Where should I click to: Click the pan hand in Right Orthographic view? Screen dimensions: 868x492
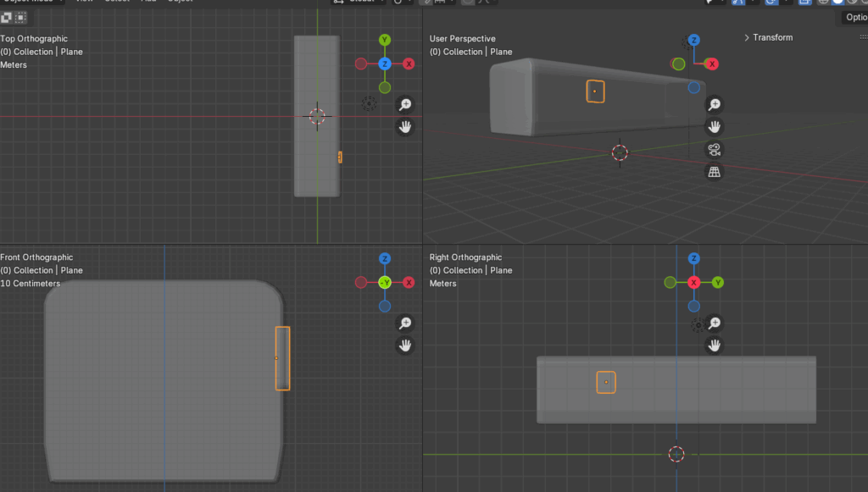[x=715, y=345]
